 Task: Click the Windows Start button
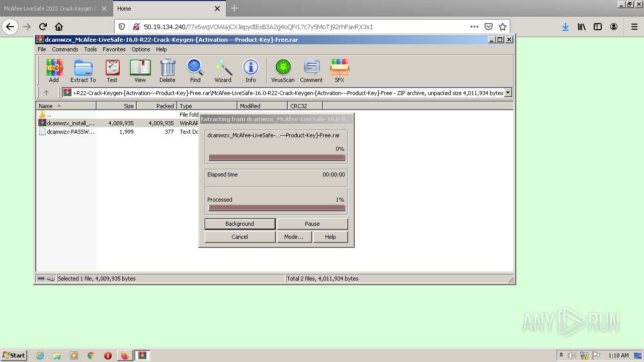(x=14, y=355)
